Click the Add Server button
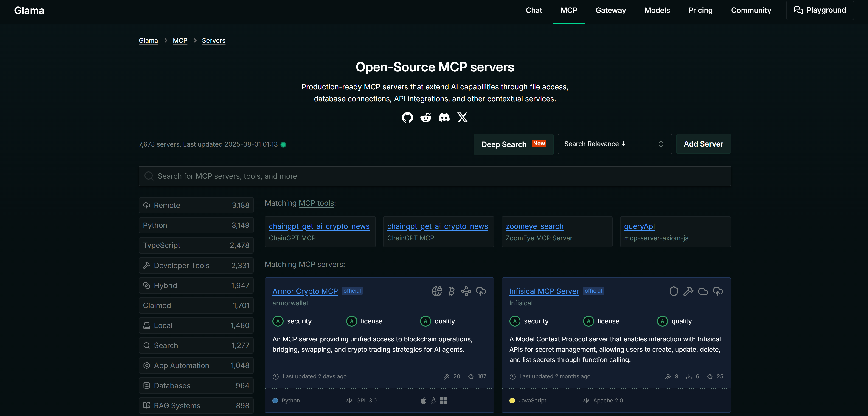Image resolution: width=868 pixels, height=416 pixels. [x=703, y=144]
